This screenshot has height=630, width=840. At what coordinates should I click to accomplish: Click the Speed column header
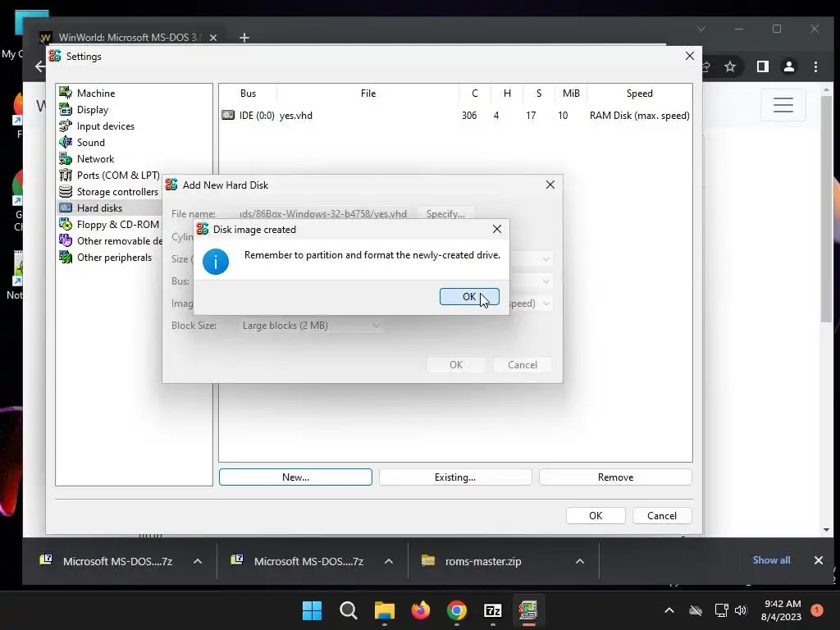click(640, 94)
